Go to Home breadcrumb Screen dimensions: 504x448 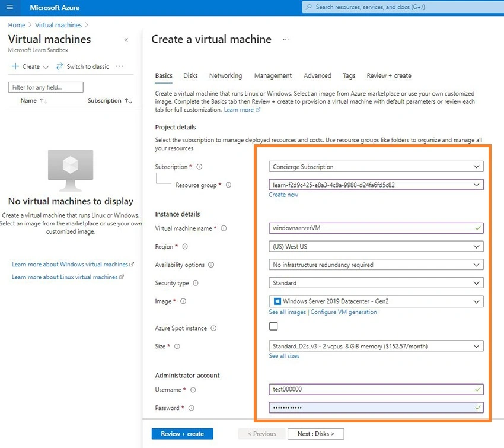point(17,25)
